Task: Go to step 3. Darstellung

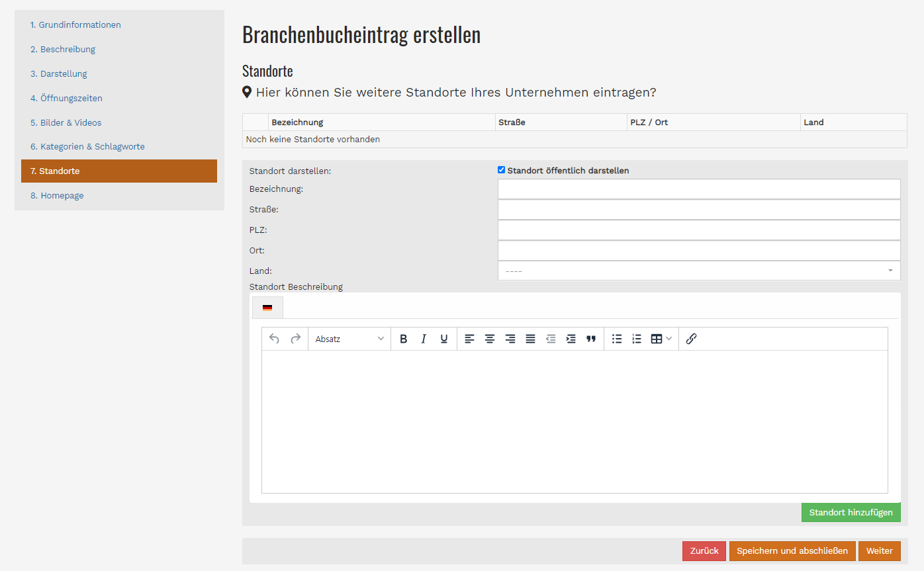Action: (x=59, y=74)
